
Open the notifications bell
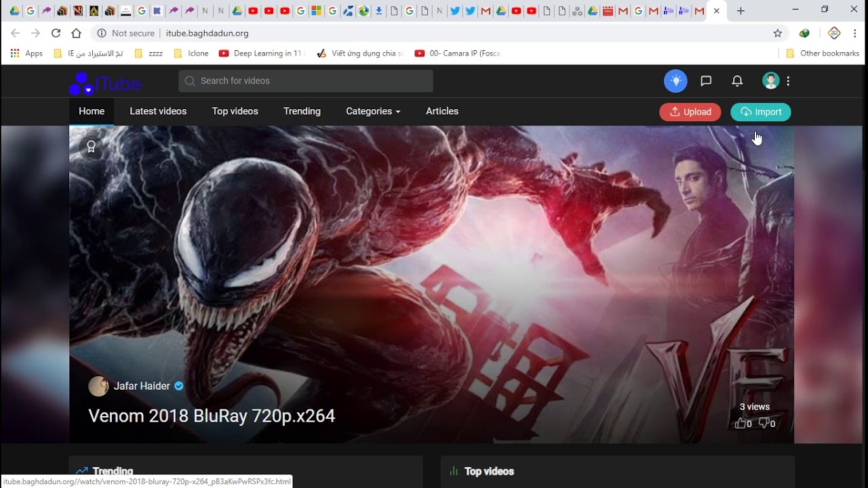tap(737, 81)
